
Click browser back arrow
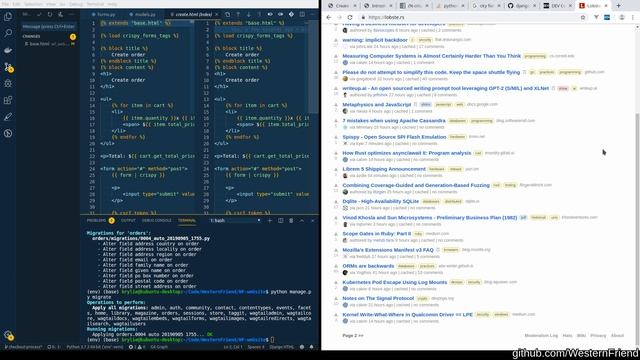pyautogui.click(x=329, y=18)
